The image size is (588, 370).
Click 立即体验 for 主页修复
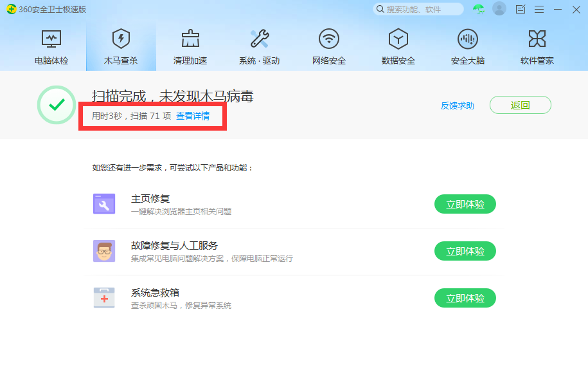[465, 204]
